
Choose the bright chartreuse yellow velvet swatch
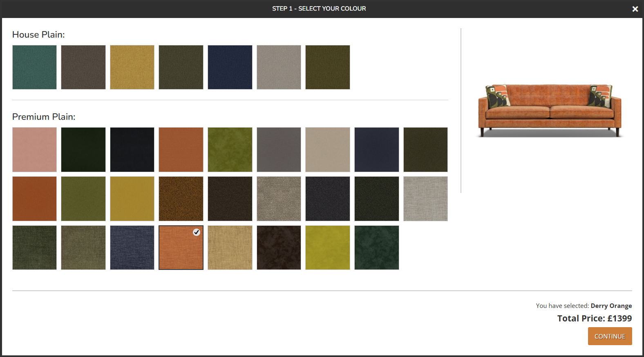pos(327,247)
